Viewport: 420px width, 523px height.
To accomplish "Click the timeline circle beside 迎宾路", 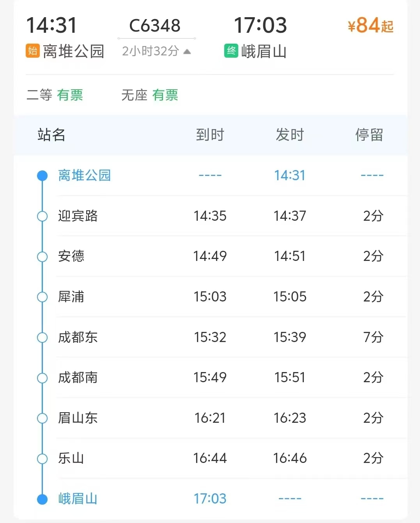I will click(x=42, y=216).
